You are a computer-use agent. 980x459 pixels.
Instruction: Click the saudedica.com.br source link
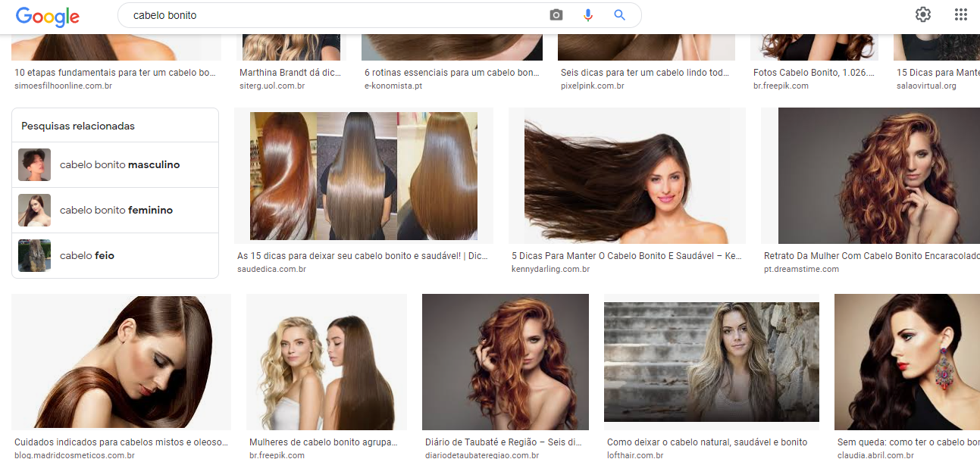(x=271, y=269)
